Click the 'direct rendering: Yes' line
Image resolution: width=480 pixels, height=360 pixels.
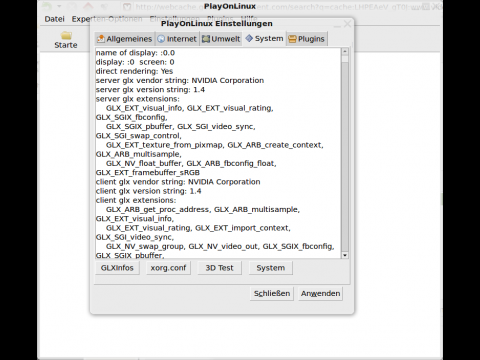point(134,71)
